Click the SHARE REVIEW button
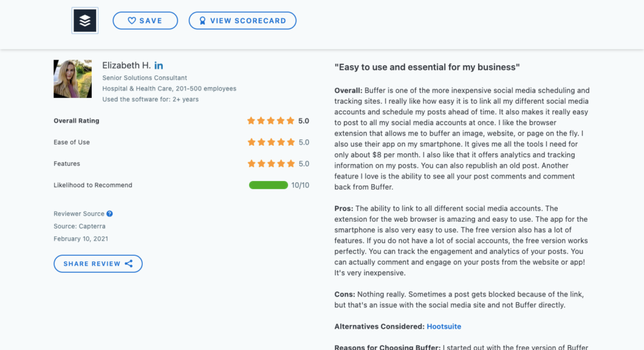This screenshot has height=350, width=644. pyautogui.click(x=98, y=263)
